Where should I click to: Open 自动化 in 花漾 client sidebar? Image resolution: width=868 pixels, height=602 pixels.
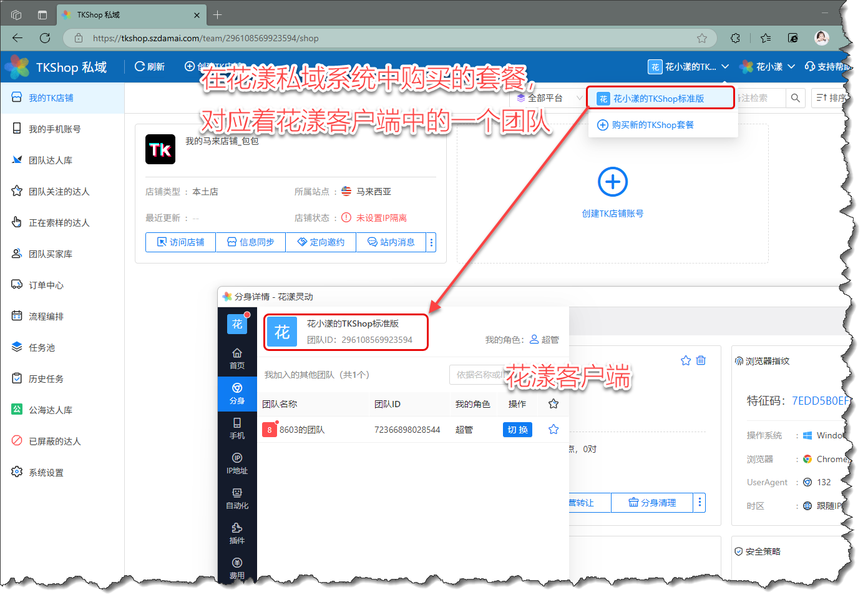pos(237,498)
